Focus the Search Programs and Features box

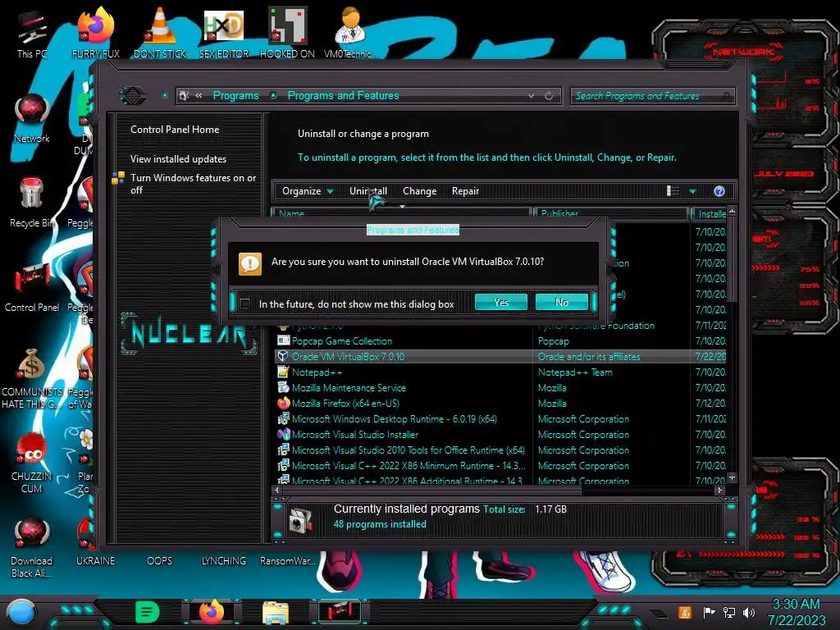652,96
